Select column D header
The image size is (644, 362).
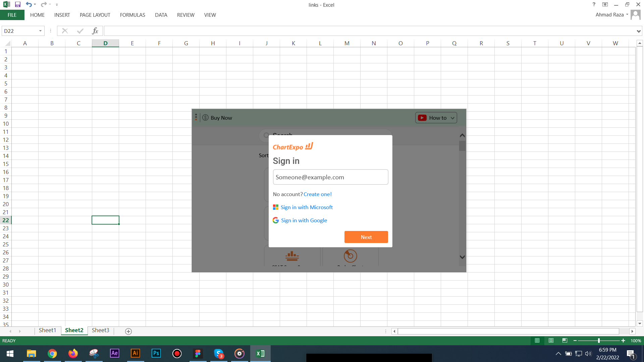105,43
